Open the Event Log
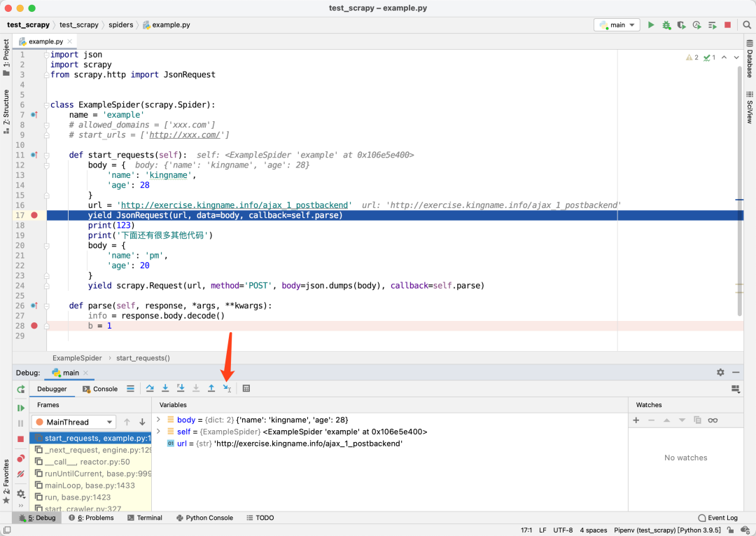The width and height of the screenshot is (756, 536). (x=717, y=518)
